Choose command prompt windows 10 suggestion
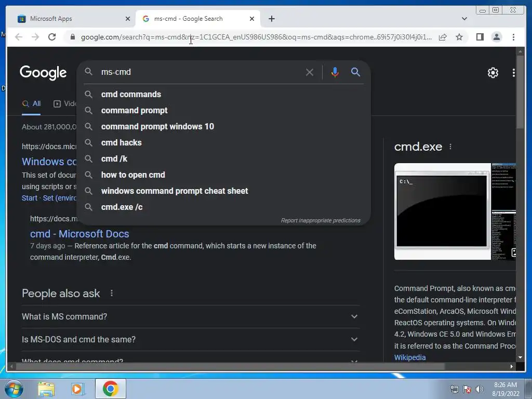 coord(224,127)
